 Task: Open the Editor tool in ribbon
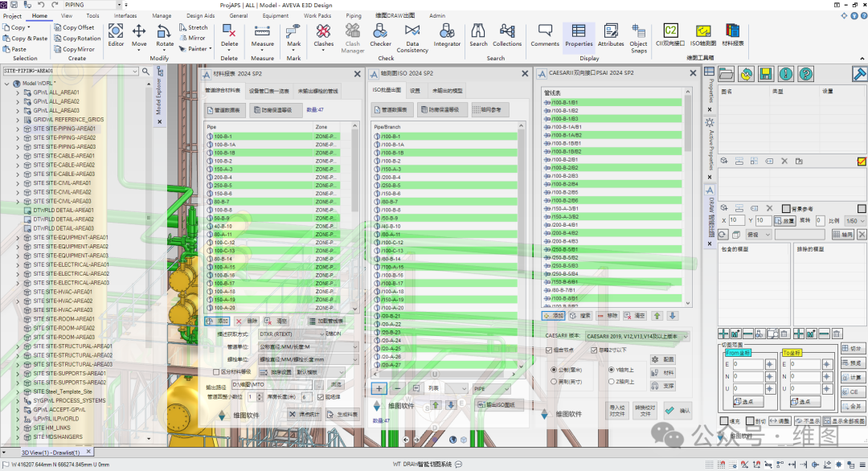click(116, 35)
